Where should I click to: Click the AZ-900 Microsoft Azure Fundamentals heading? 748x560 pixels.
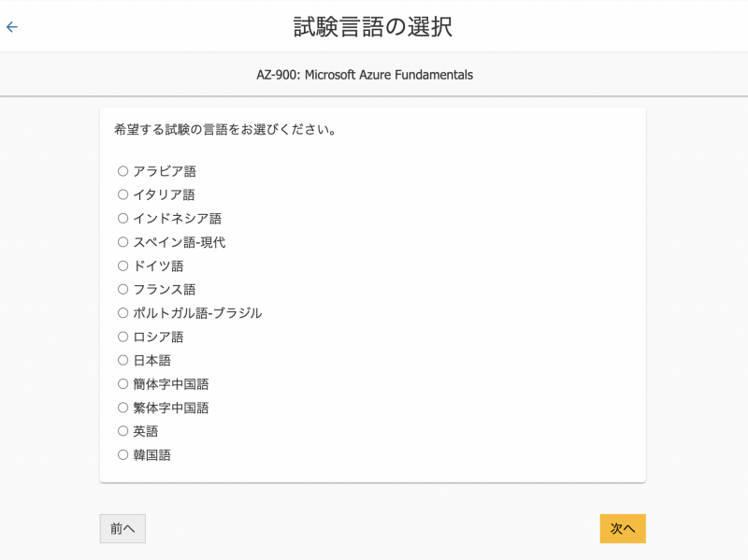pos(365,75)
